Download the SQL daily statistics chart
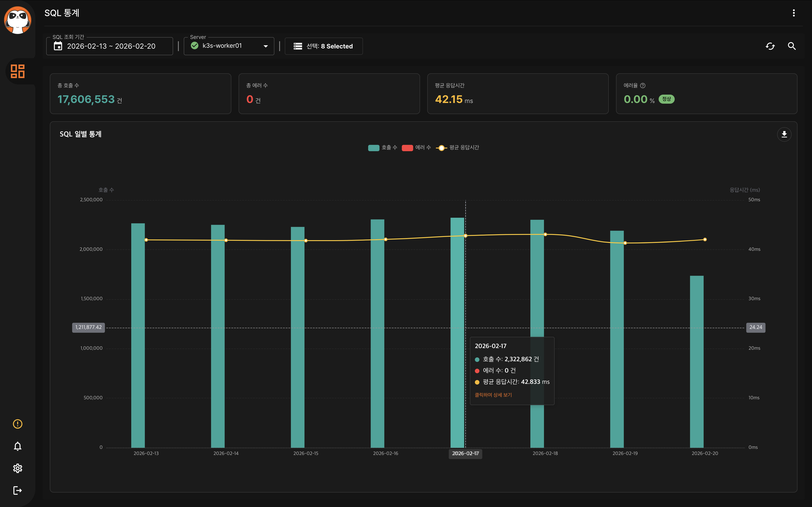812x507 pixels. (784, 134)
